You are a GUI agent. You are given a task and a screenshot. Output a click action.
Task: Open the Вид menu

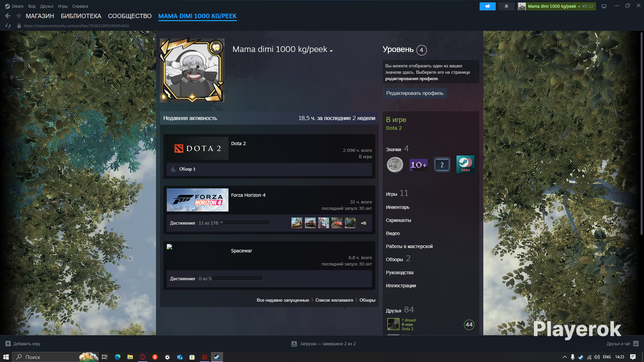(x=32, y=6)
